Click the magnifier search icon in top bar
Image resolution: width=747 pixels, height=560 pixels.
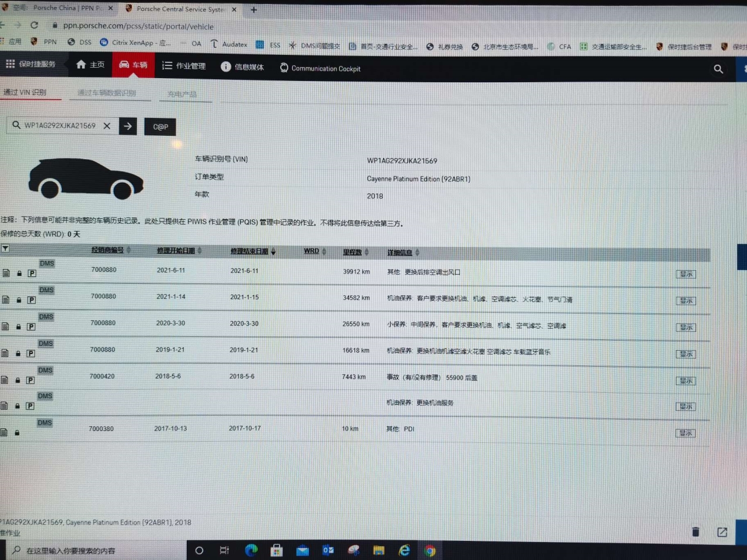point(718,69)
